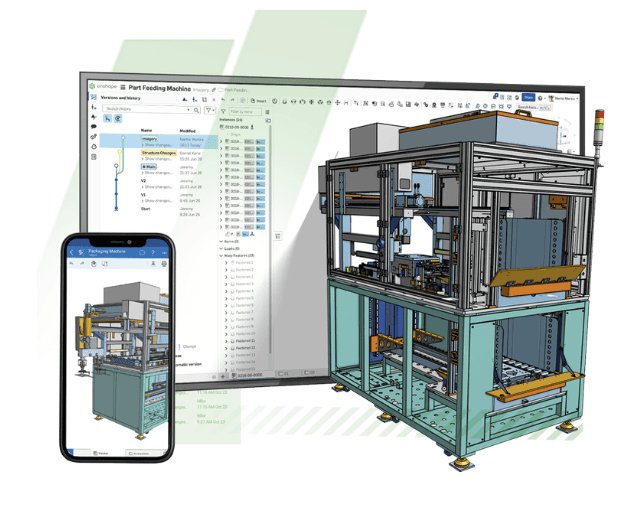Open the hamburger menu beside Part Feeding Machine
This screenshot has width=636, height=524.
coord(123,87)
